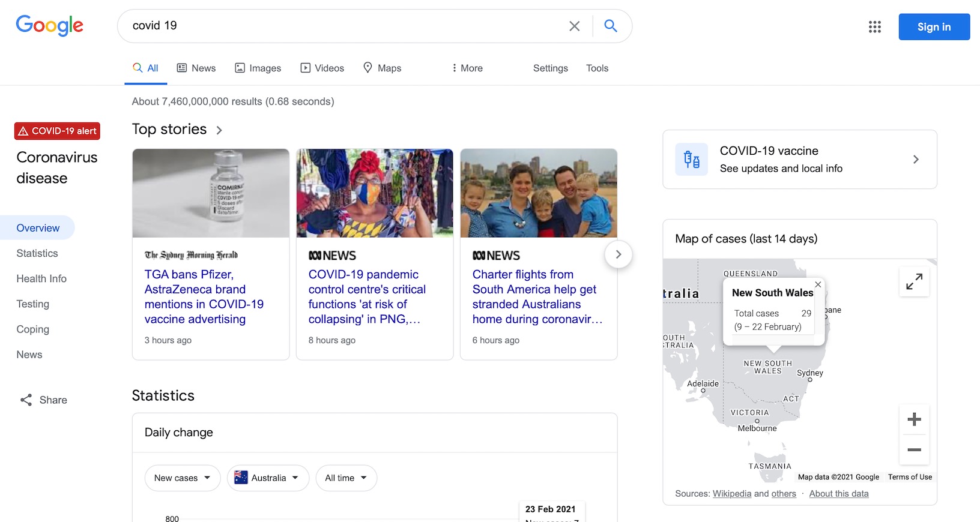Zoom in on the cases map

(x=914, y=419)
